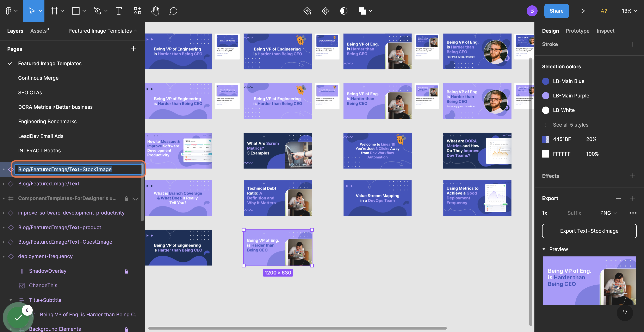The height and width of the screenshot is (332, 644).
Task: Click the missing fonts A? indicator
Action: tap(603, 11)
